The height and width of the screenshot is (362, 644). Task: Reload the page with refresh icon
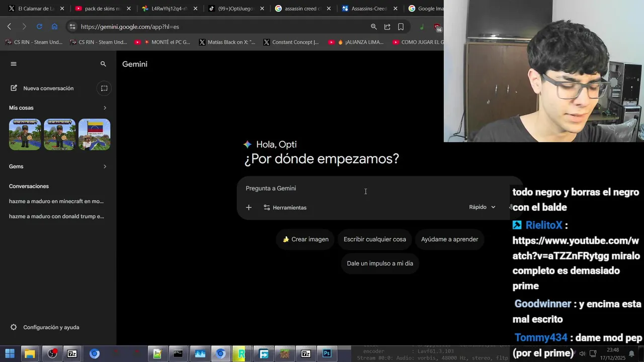pos(39,27)
